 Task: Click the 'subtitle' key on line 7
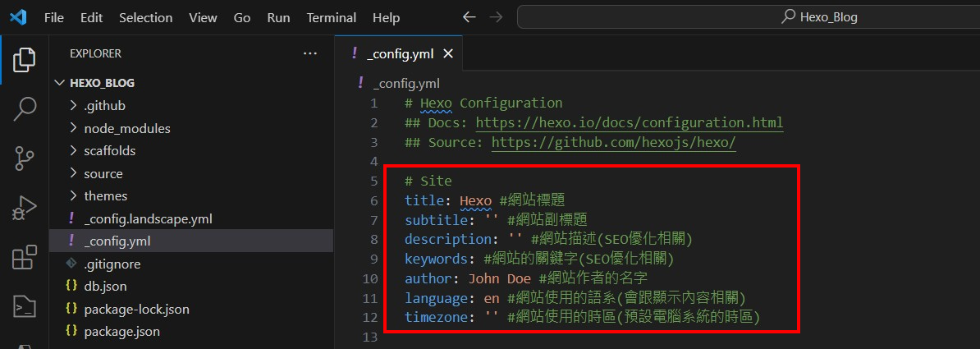pos(436,220)
